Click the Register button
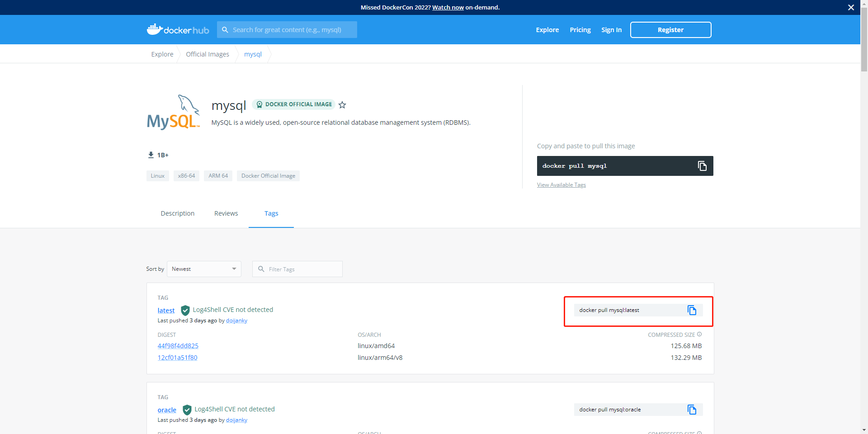 (x=670, y=30)
